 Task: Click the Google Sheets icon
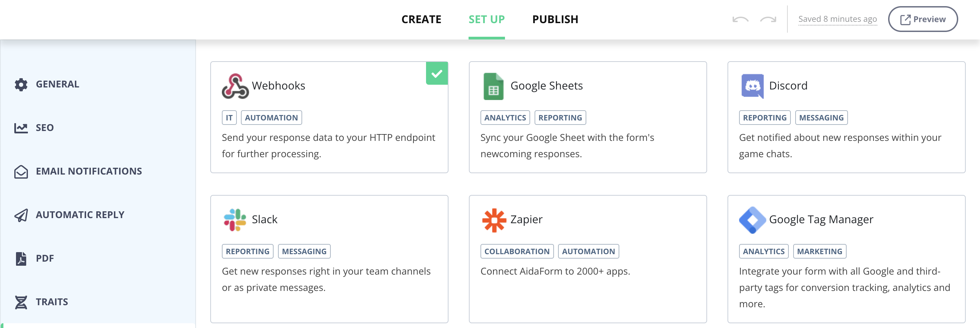[493, 86]
